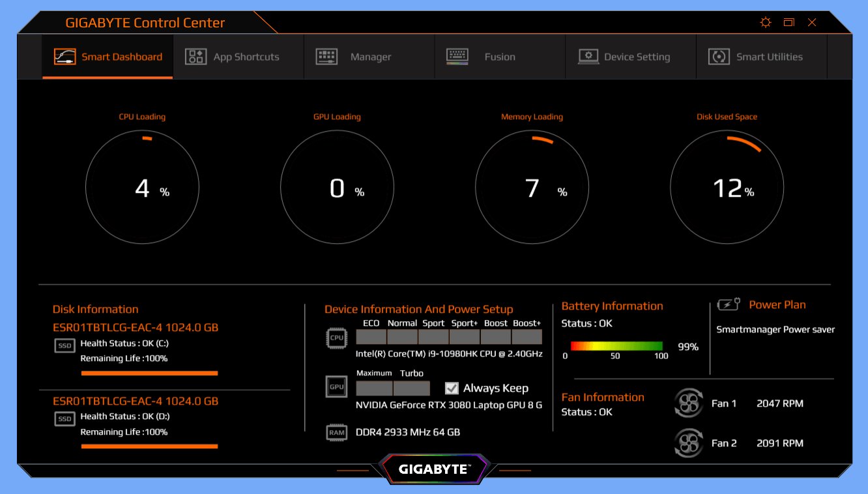
Task: Click the Fan 2 icon
Action: [x=689, y=443]
